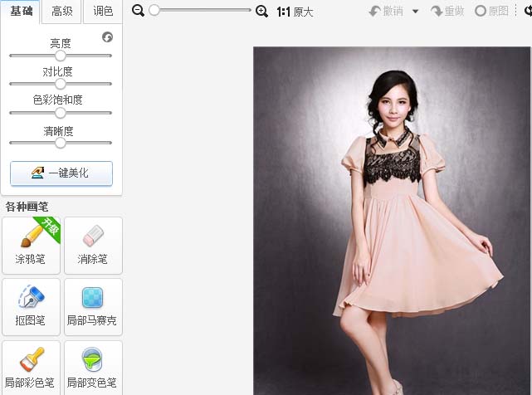Click the zoom out magnifier icon
532x395 pixels.
138,11
